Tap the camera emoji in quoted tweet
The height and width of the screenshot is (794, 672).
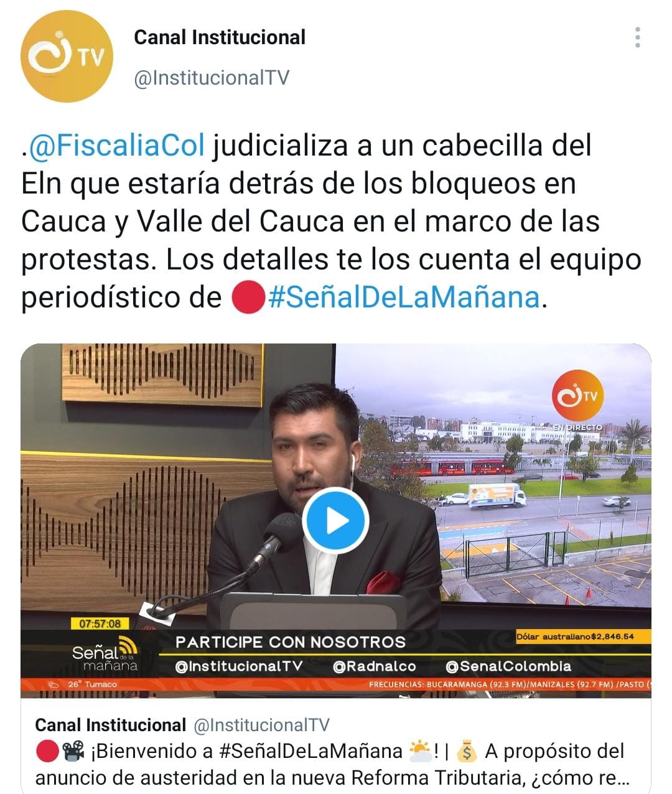[73, 752]
